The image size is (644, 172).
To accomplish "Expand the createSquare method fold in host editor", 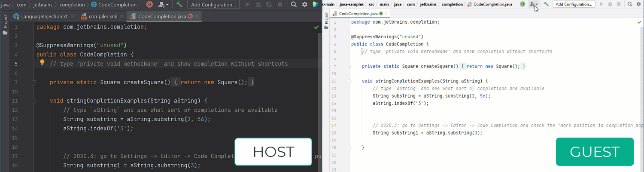I will 33,82.
